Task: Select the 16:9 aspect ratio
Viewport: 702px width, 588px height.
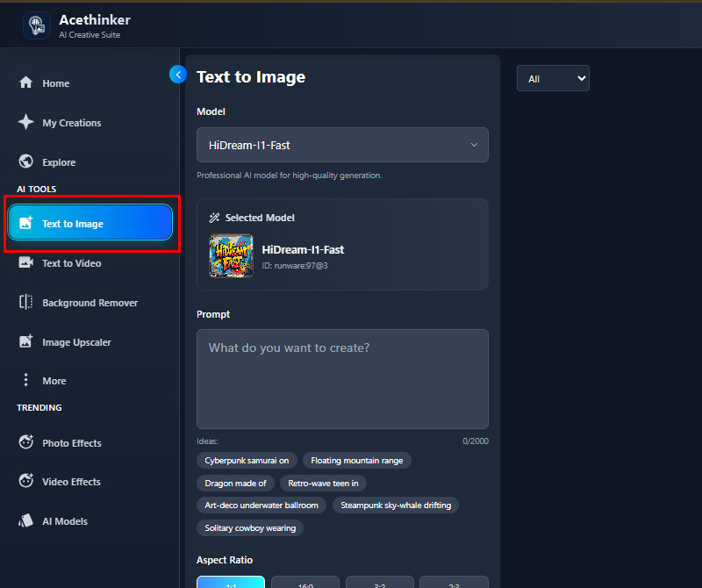Action: tap(305, 582)
